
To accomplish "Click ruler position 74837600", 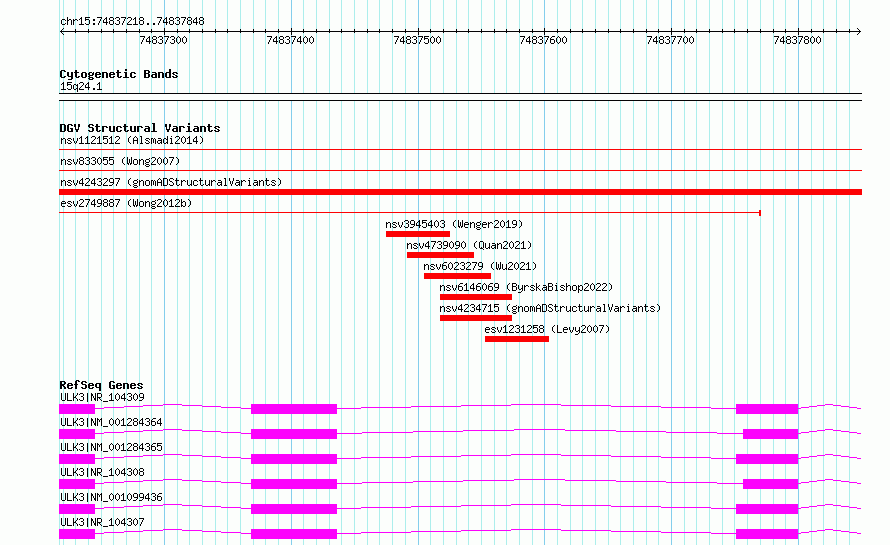I will pos(544,40).
